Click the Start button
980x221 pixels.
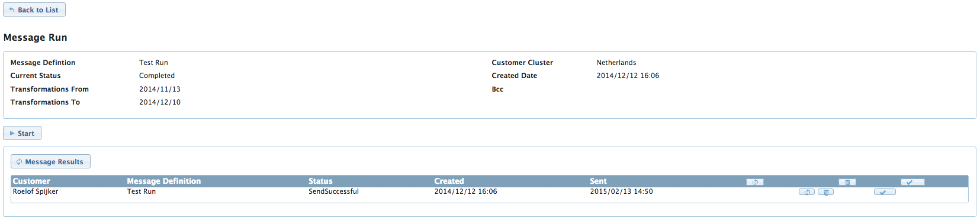tap(22, 134)
